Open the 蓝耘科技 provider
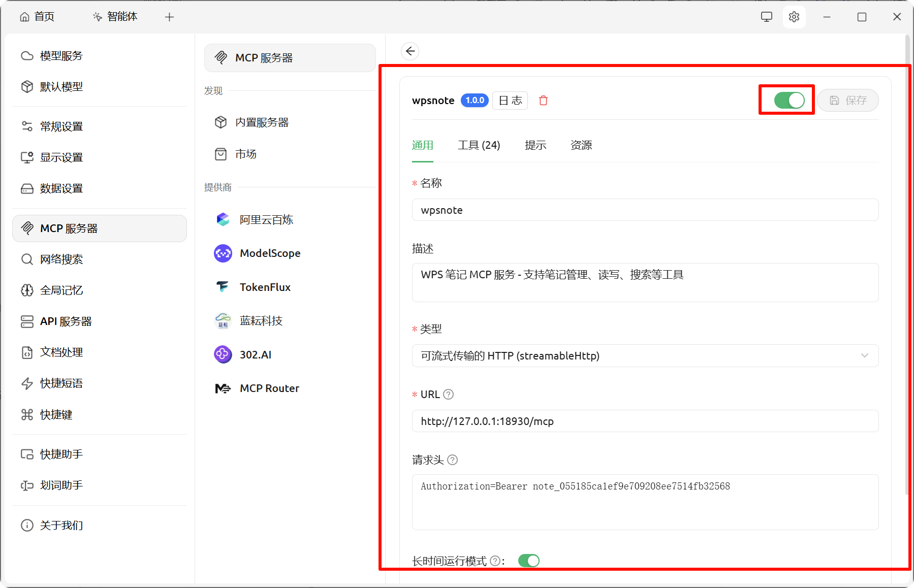This screenshot has width=914, height=588. pos(290,321)
